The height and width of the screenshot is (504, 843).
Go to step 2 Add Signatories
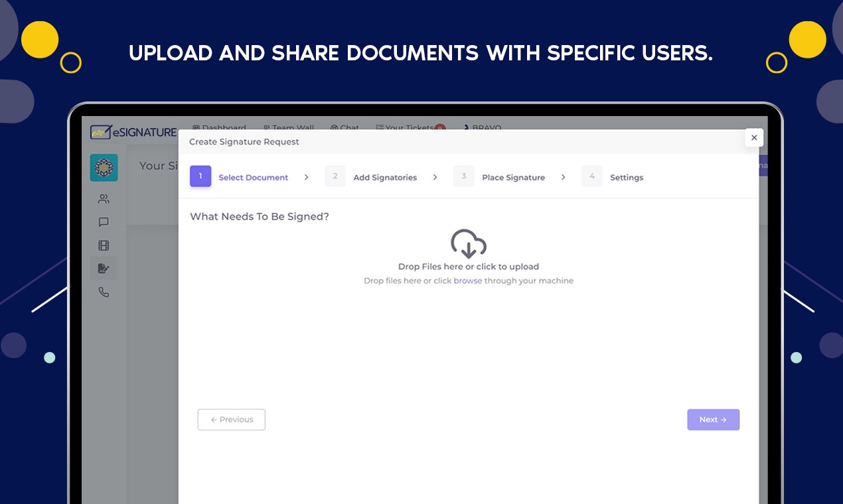[x=371, y=177]
